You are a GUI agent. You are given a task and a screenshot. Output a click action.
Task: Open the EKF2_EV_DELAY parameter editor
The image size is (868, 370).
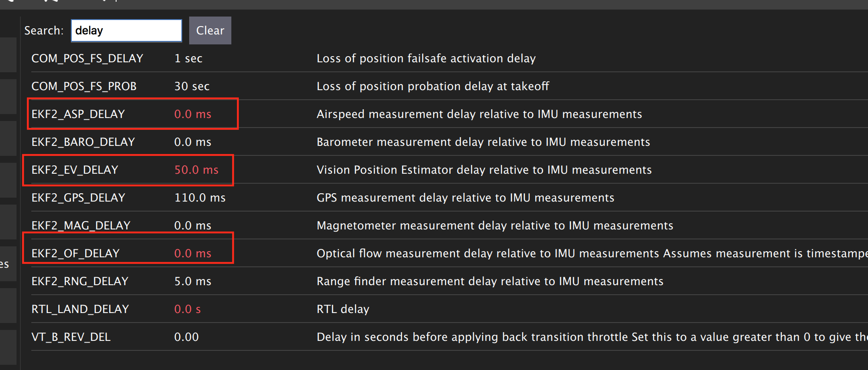point(75,170)
